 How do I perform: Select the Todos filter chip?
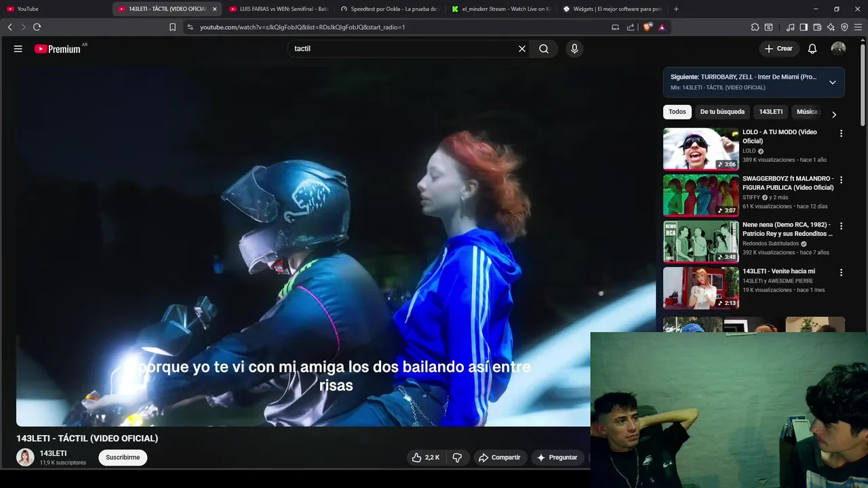click(x=677, y=112)
